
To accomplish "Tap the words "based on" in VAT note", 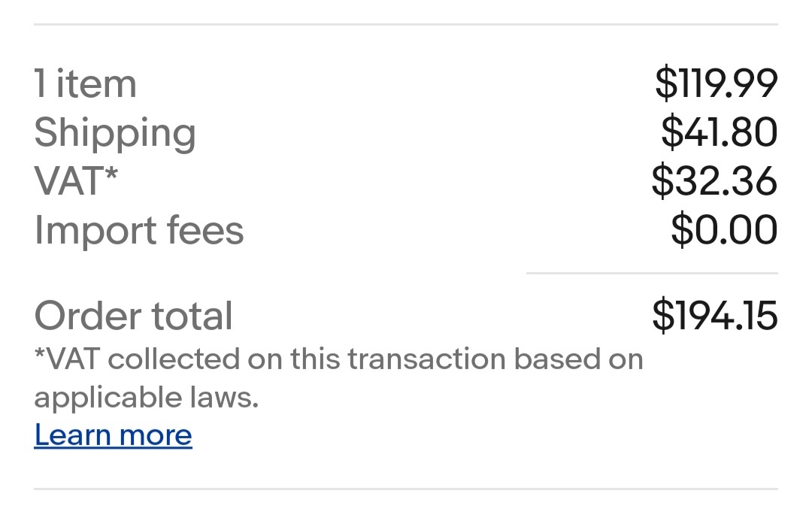I will (x=579, y=359).
